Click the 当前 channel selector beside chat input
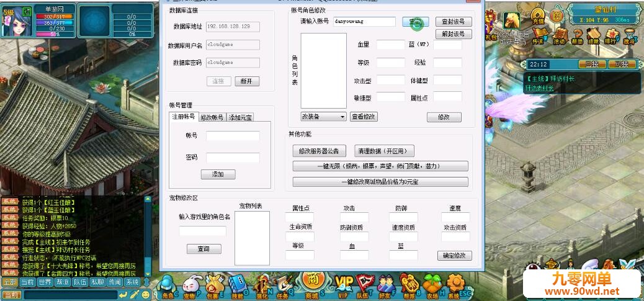 click(x=12, y=294)
